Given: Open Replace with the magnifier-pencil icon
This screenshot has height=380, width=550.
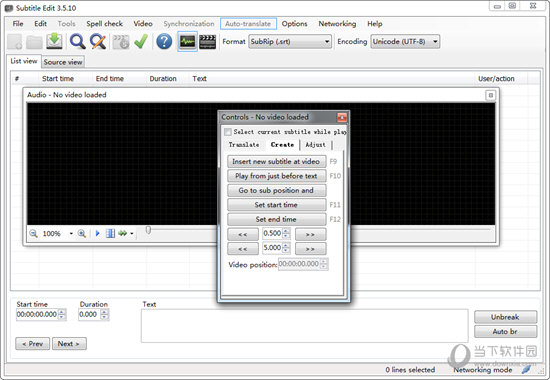Looking at the screenshot, I should [98, 41].
